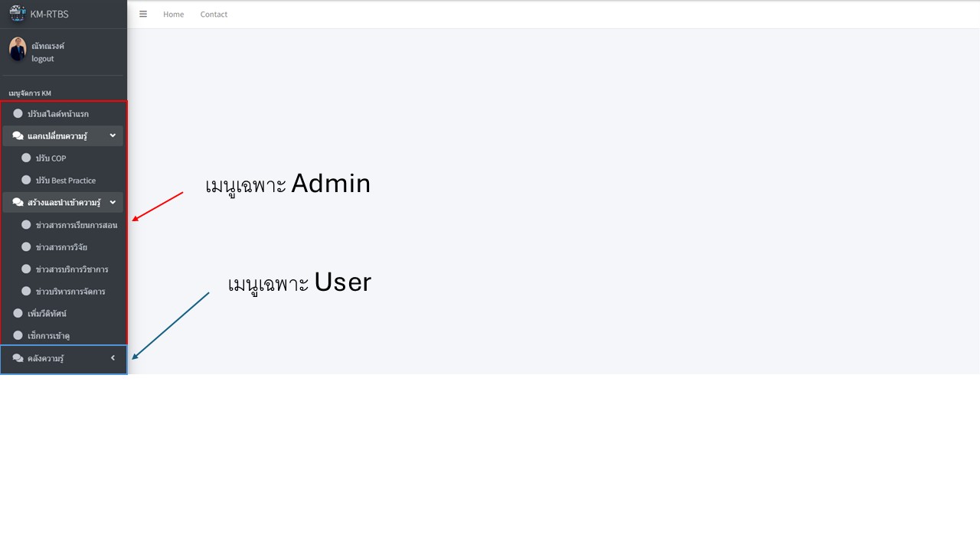Click the chat icon beside แลกเปลี่ยนความรู้
This screenshot has height=551, width=980.
click(x=18, y=136)
